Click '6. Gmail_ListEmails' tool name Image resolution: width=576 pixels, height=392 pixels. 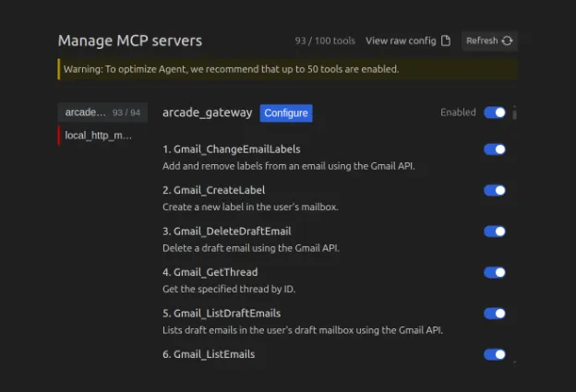pyautogui.click(x=209, y=354)
